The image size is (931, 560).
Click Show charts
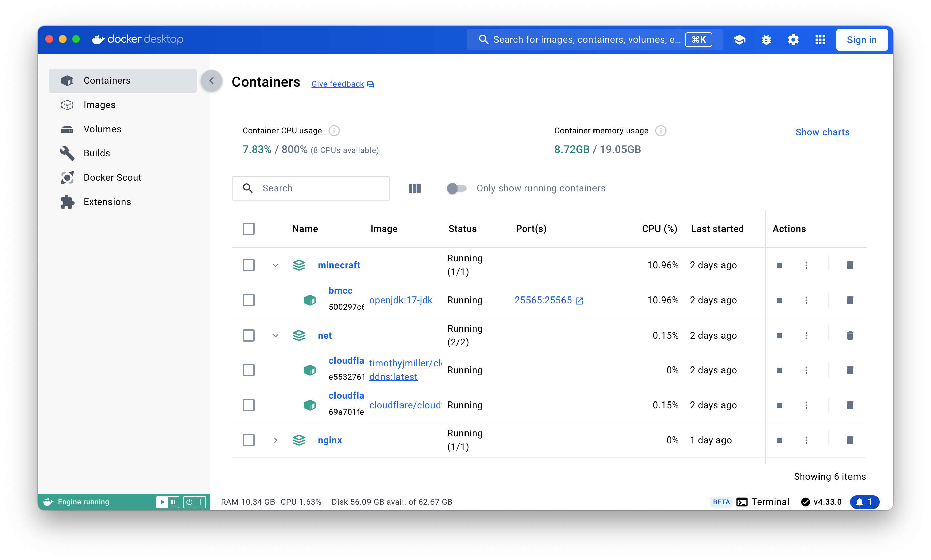tap(822, 132)
